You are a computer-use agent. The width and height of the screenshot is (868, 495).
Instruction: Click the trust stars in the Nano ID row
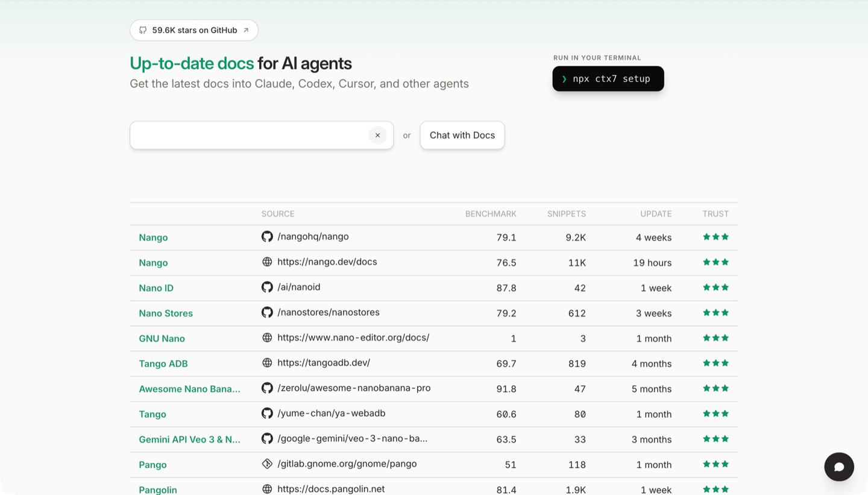tap(715, 288)
